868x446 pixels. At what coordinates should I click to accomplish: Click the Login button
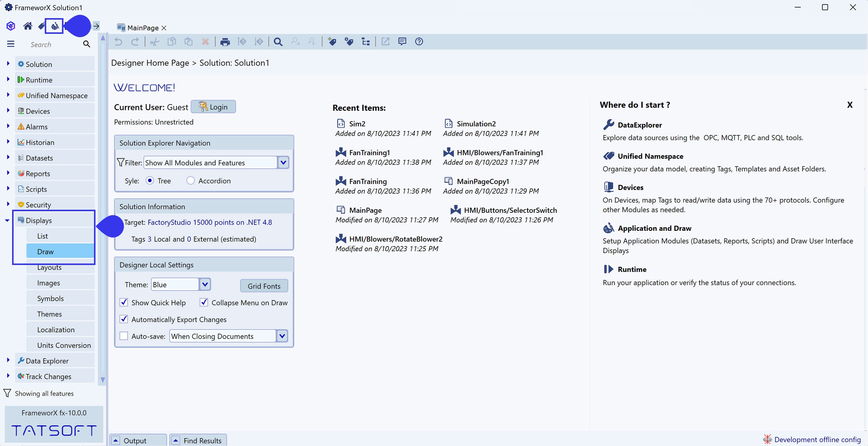point(213,107)
